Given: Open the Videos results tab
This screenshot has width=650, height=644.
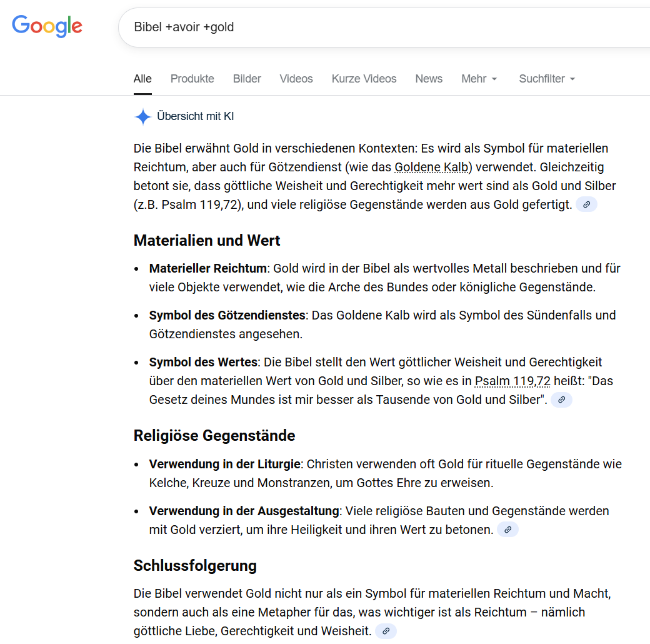Looking at the screenshot, I should click(x=296, y=79).
